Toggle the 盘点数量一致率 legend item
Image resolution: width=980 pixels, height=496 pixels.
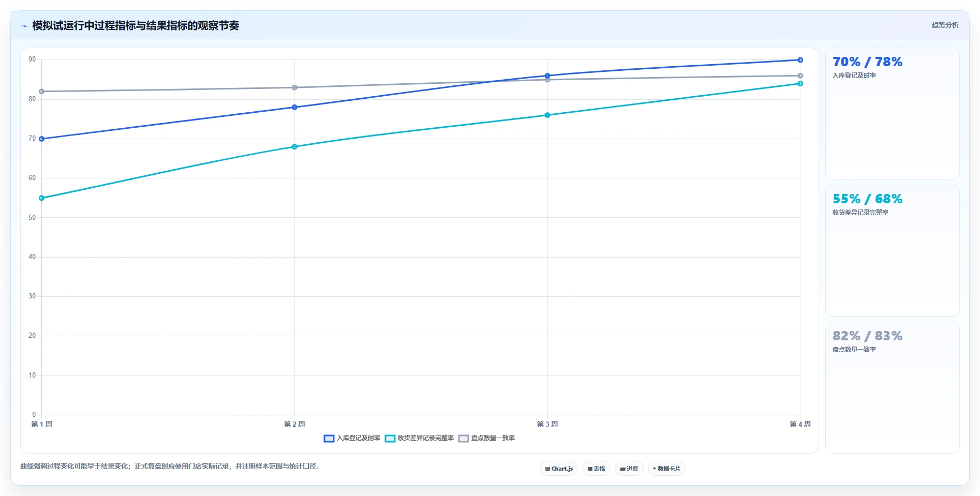486,438
